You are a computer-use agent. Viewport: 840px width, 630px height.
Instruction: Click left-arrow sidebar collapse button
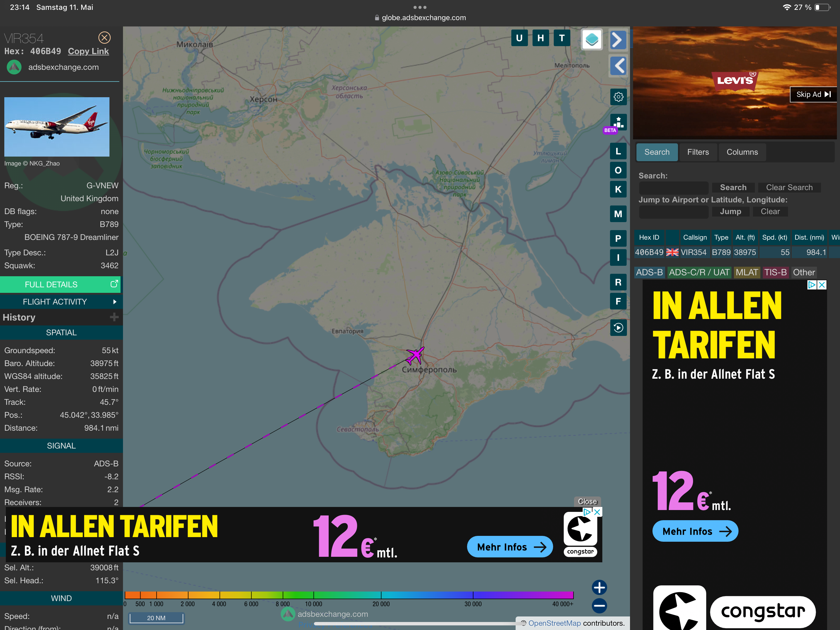click(x=618, y=66)
